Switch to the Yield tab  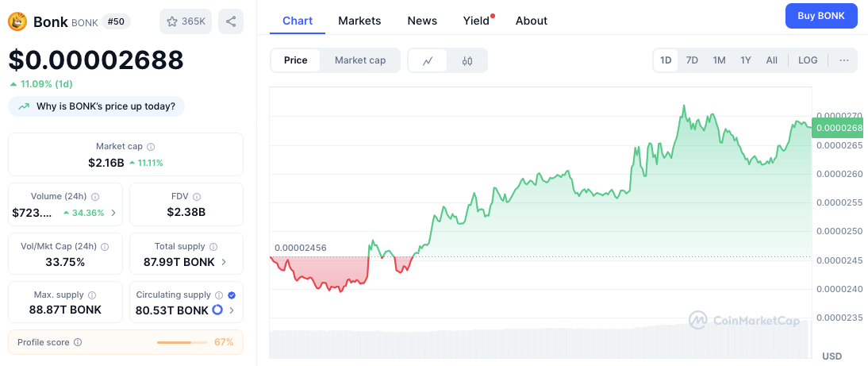[476, 21]
